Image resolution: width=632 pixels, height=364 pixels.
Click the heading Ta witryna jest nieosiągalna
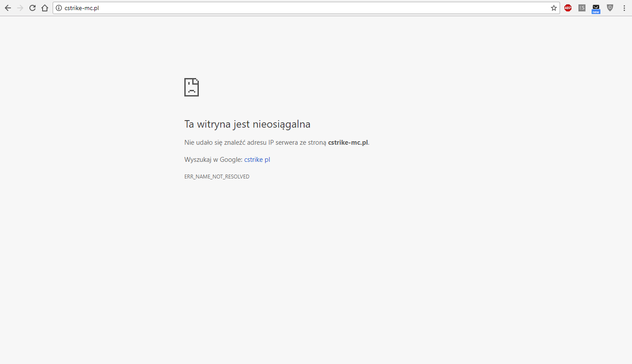pos(247,124)
